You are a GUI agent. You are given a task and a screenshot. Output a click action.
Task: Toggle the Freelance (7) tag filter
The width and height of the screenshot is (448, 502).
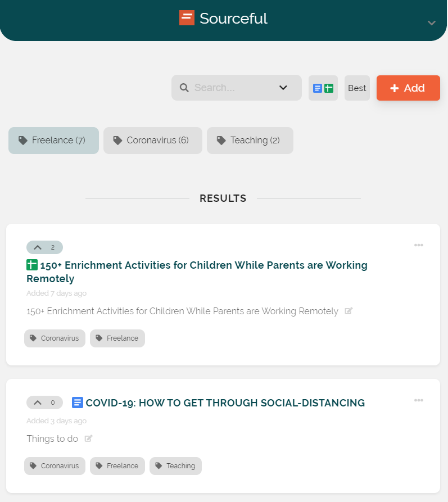(x=53, y=141)
